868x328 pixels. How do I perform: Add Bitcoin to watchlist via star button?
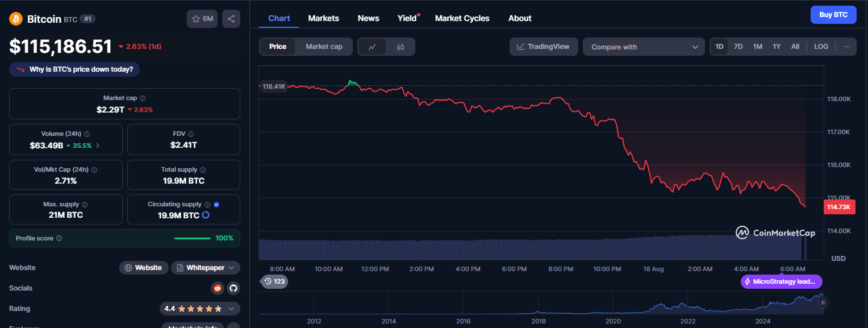(x=202, y=19)
